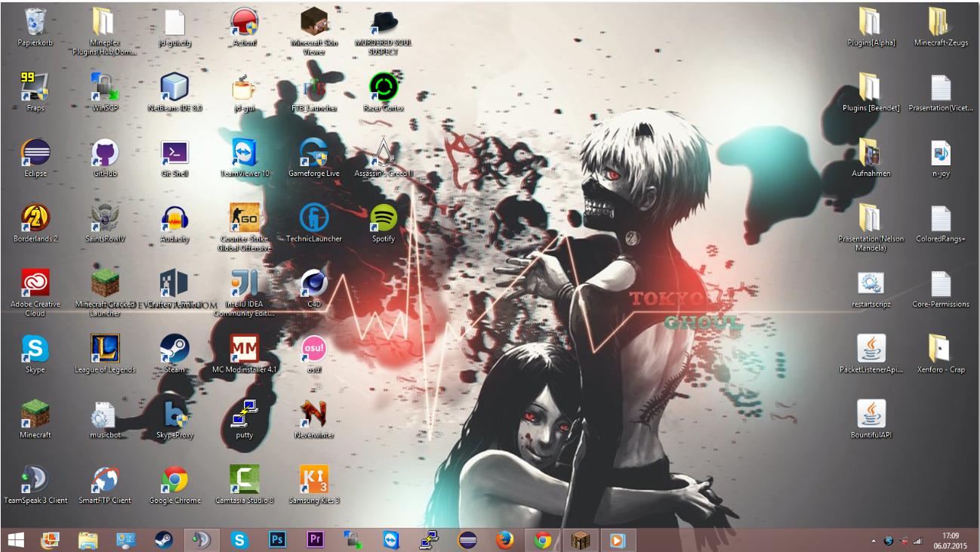Open Photoshop from the taskbar
The height and width of the screenshot is (552, 980).
(x=278, y=540)
